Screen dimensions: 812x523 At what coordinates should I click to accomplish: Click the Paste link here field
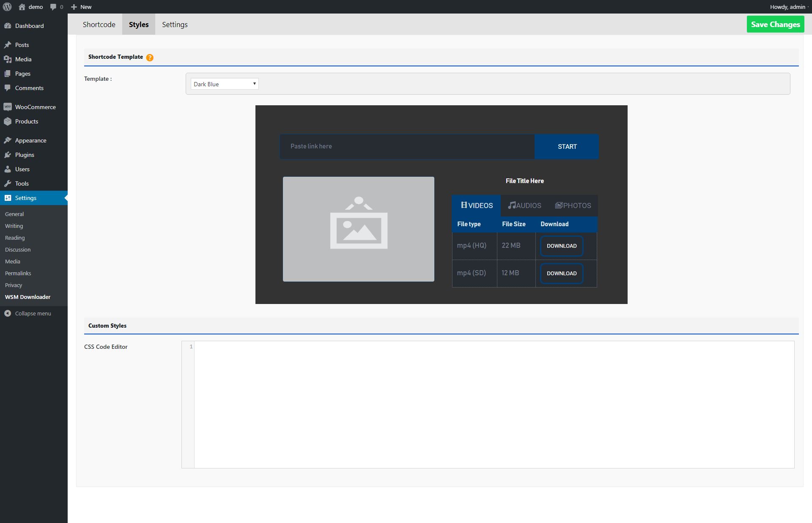coord(407,146)
